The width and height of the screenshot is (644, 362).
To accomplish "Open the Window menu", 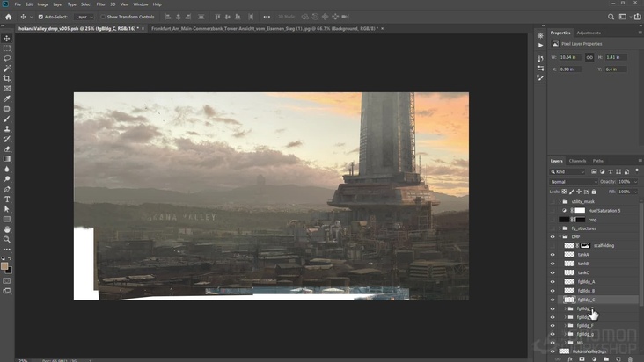I will 141,4.
